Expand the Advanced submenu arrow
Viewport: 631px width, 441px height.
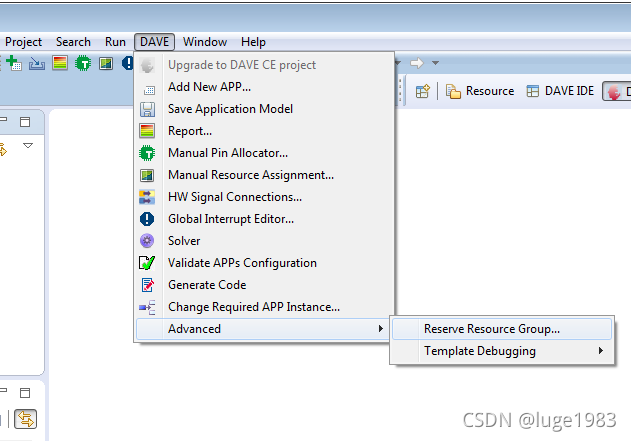(x=380, y=329)
